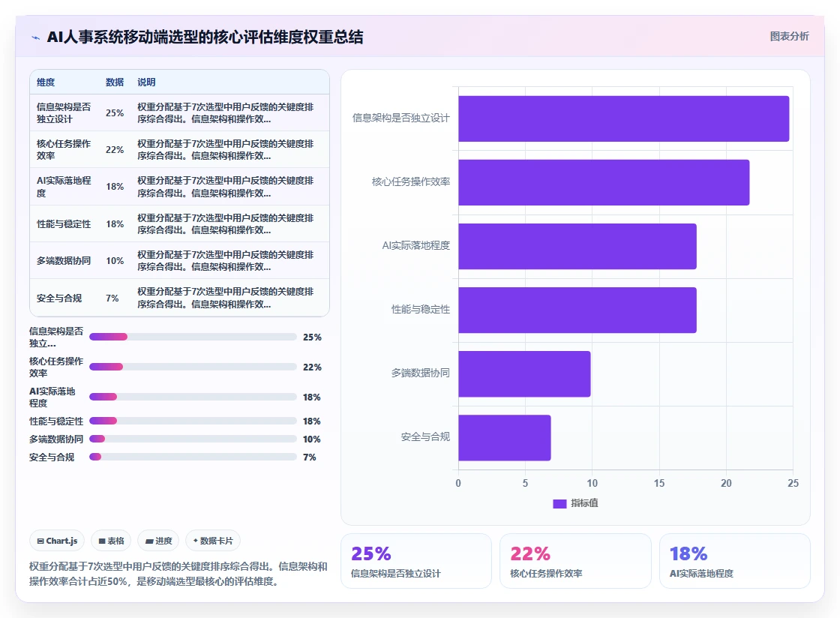Screen dimensions: 840x618
Task: Click the x-axis label 10
Action: 592,483
